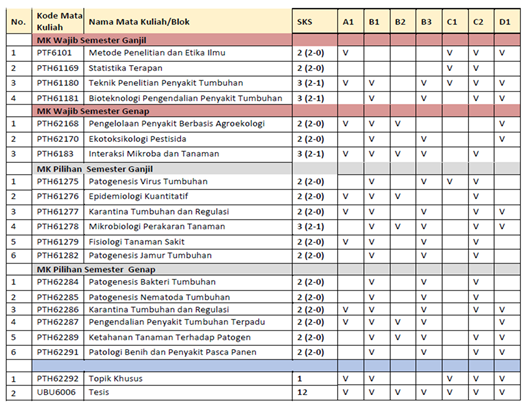Image resolution: width=526 pixels, height=406 pixels.
Task: Click the Nama Mata Kuliah/Blok header
Action: [x=139, y=21]
